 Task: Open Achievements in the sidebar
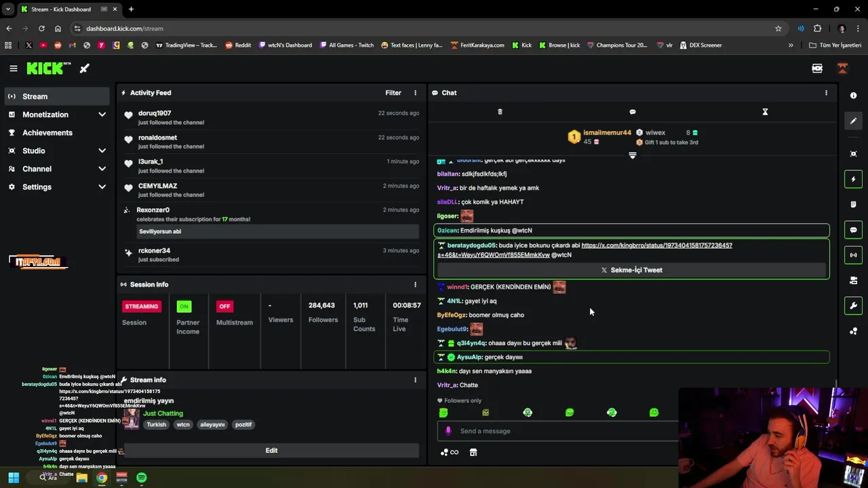(57, 133)
